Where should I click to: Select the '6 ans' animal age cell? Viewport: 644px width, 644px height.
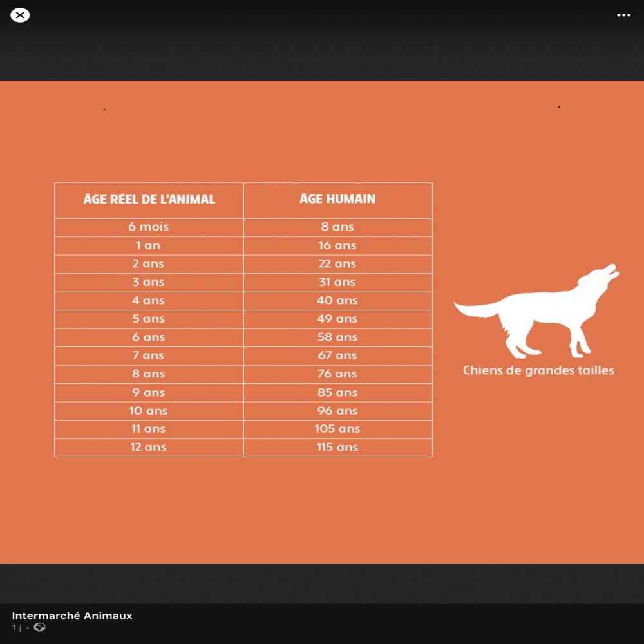pos(149,337)
